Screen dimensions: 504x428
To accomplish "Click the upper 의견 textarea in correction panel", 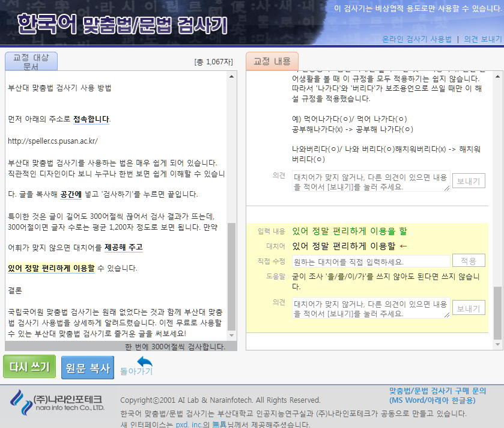I will tap(371, 182).
